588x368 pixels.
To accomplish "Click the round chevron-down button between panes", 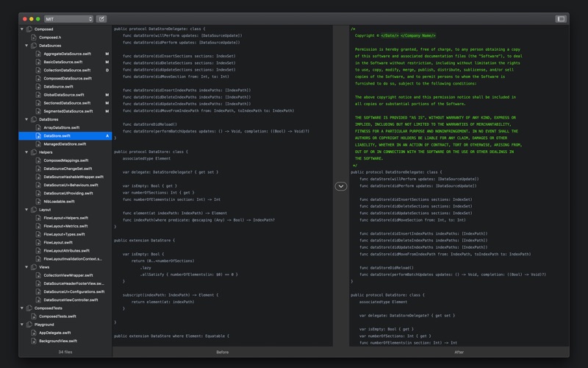I will [341, 186].
